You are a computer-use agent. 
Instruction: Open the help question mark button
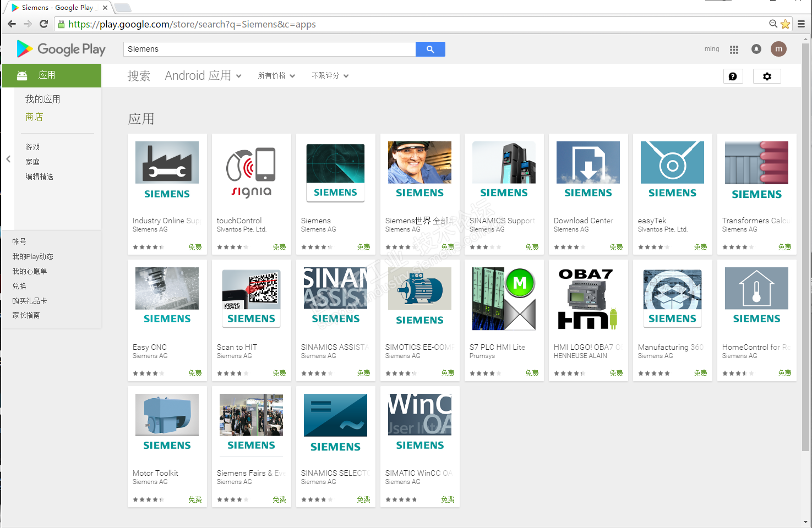pos(733,76)
